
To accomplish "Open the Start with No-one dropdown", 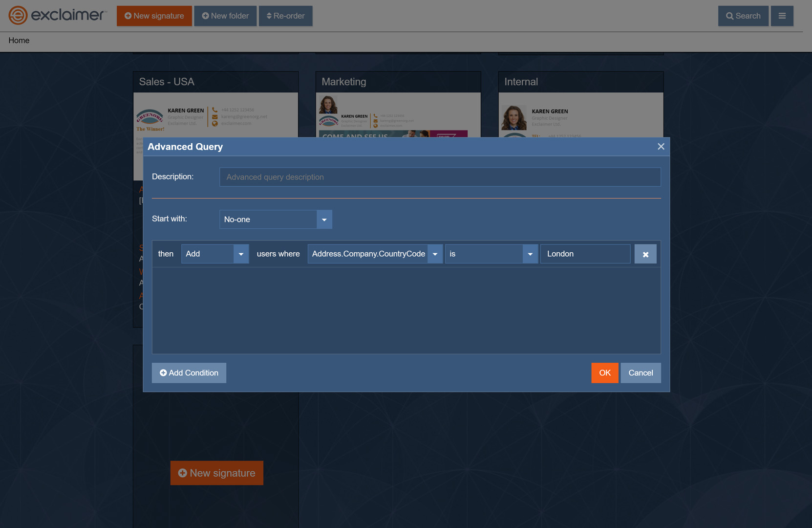I will click(x=276, y=220).
